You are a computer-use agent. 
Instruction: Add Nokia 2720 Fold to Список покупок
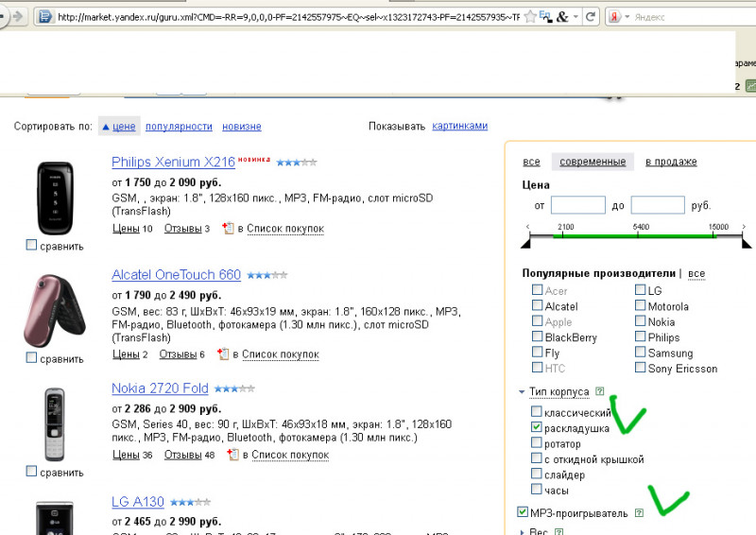pos(290,455)
